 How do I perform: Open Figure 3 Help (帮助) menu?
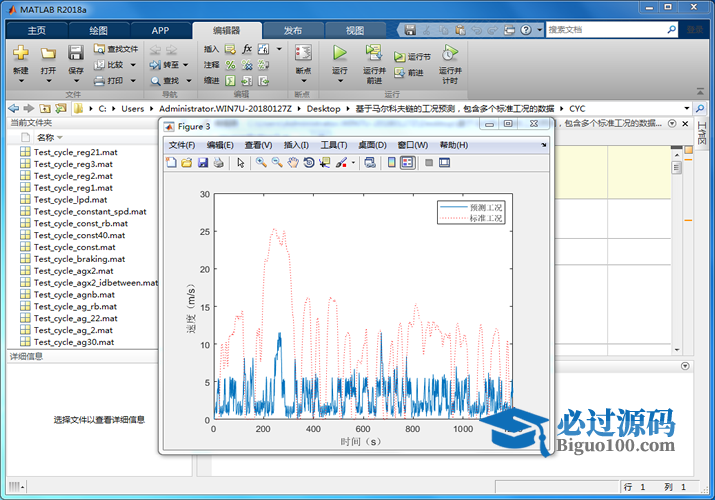[x=453, y=145]
